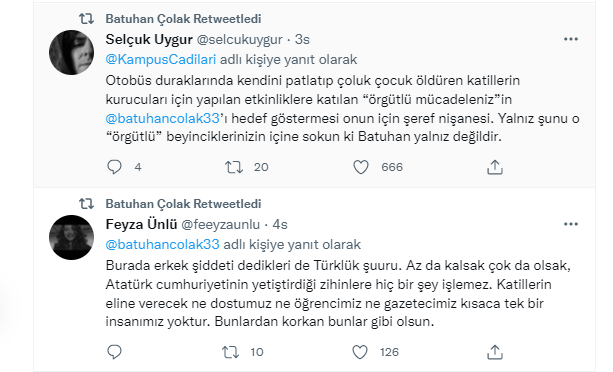Retweet Feyza Ünlü's tweet
The height and width of the screenshot is (372, 613).
[x=231, y=352]
